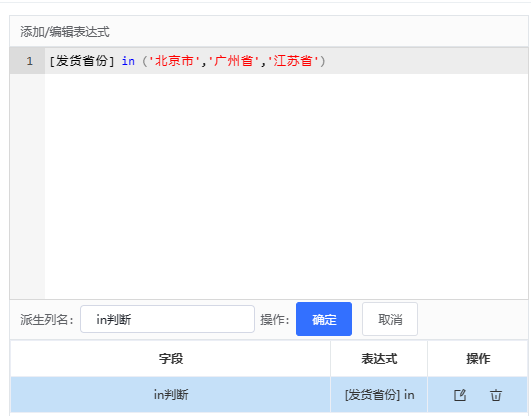Click the trash delete icon for in判断
The width and height of the screenshot is (531, 416).
[x=496, y=395]
